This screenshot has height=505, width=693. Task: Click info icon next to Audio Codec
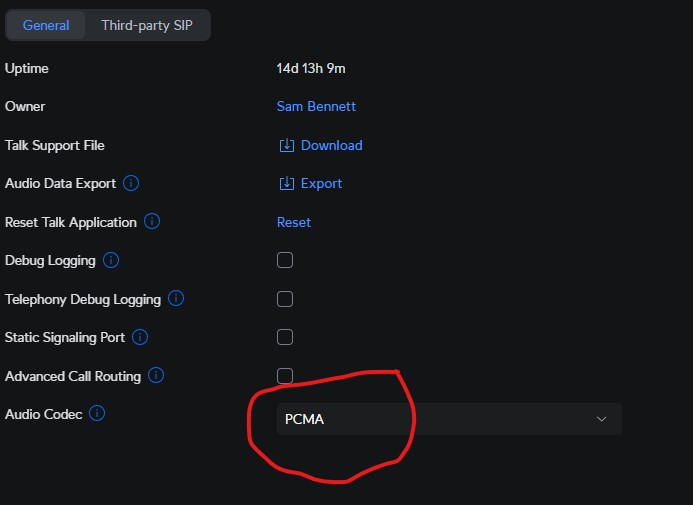(x=97, y=413)
